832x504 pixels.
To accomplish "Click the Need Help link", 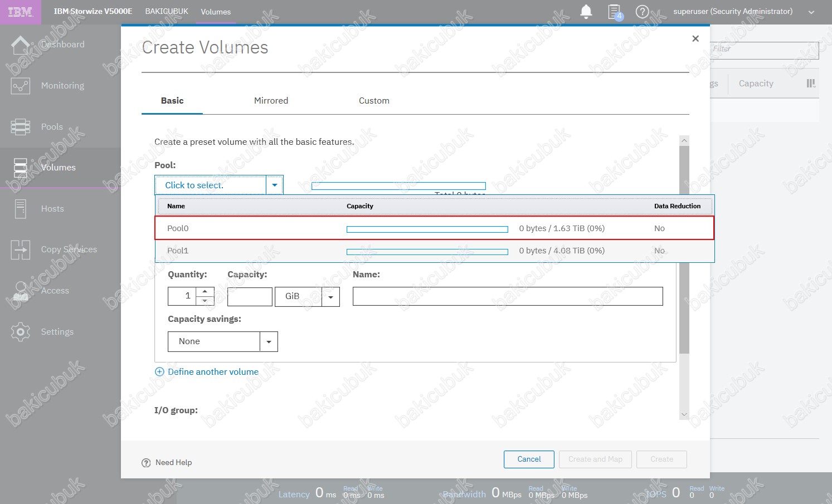I will [173, 463].
